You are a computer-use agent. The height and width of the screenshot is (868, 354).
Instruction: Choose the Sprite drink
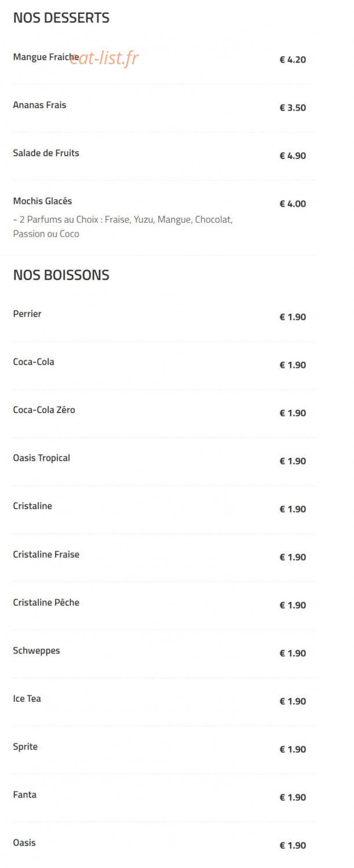[25, 746]
